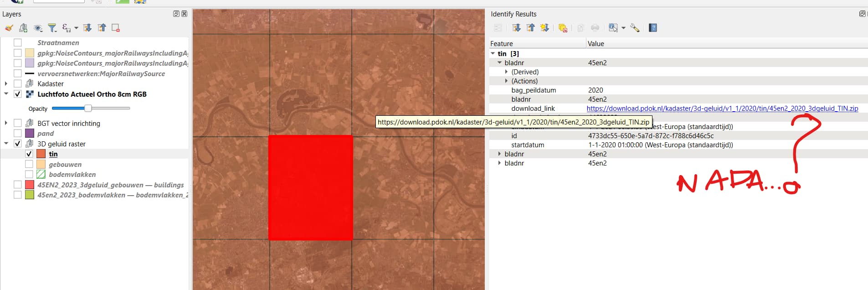Expand the Kadaster group
This screenshot has height=290, width=868.
pos(6,83)
